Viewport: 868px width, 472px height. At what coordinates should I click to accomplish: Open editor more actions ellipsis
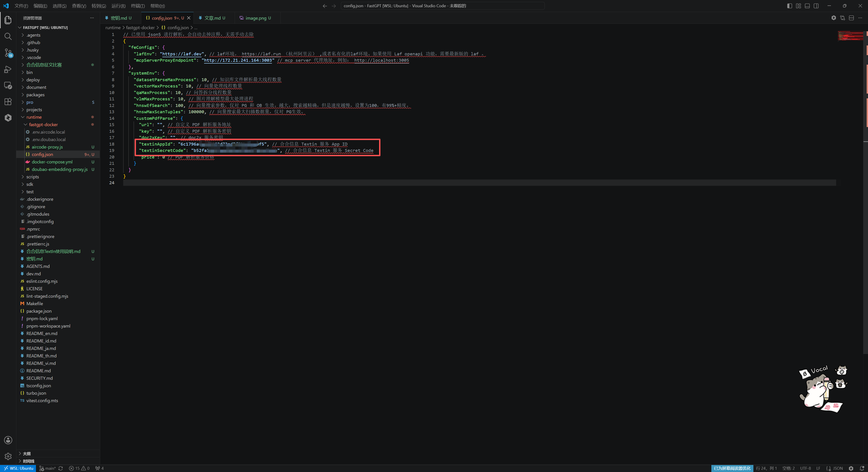coord(860,18)
